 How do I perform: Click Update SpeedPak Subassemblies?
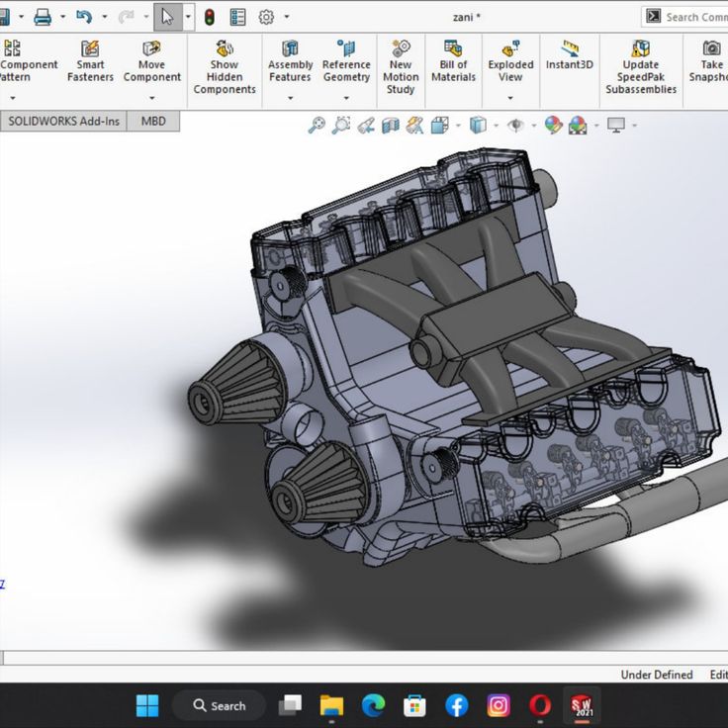coord(641,67)
